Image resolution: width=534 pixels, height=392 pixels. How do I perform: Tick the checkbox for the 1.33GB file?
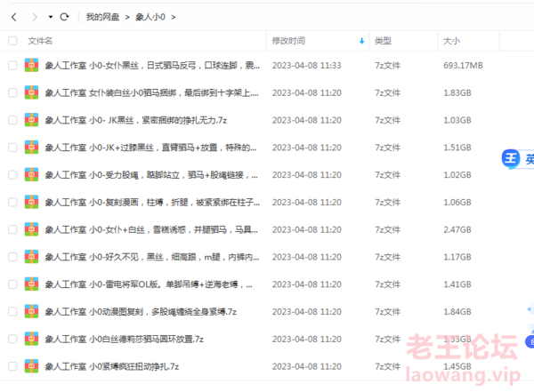(x=12, y=339)
